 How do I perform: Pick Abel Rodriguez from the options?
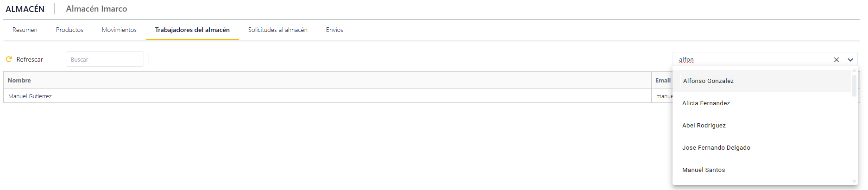click(x=704, y=126)
